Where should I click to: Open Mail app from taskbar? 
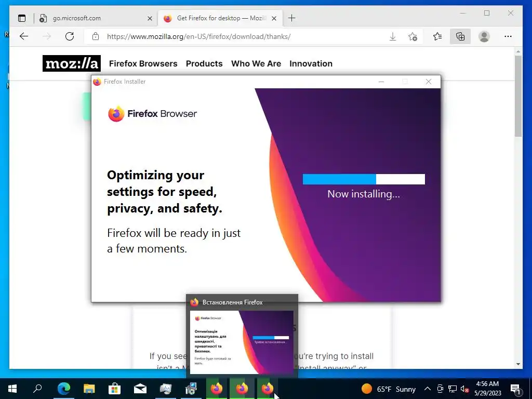tap(140, 389)
